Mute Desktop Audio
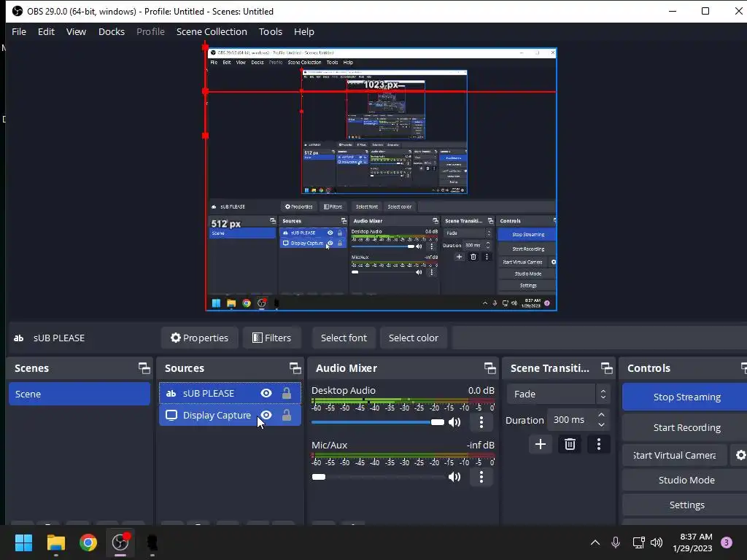Viewport: 747px width, 560px height. point(454,422)
